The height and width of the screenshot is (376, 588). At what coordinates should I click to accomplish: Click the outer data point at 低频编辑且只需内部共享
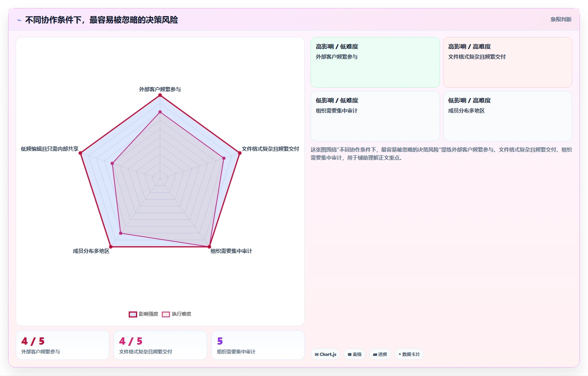(80, 153)
